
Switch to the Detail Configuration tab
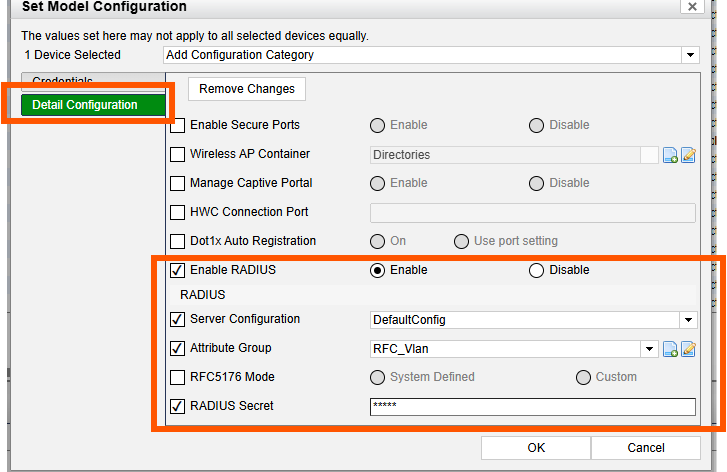coord(93,105)
